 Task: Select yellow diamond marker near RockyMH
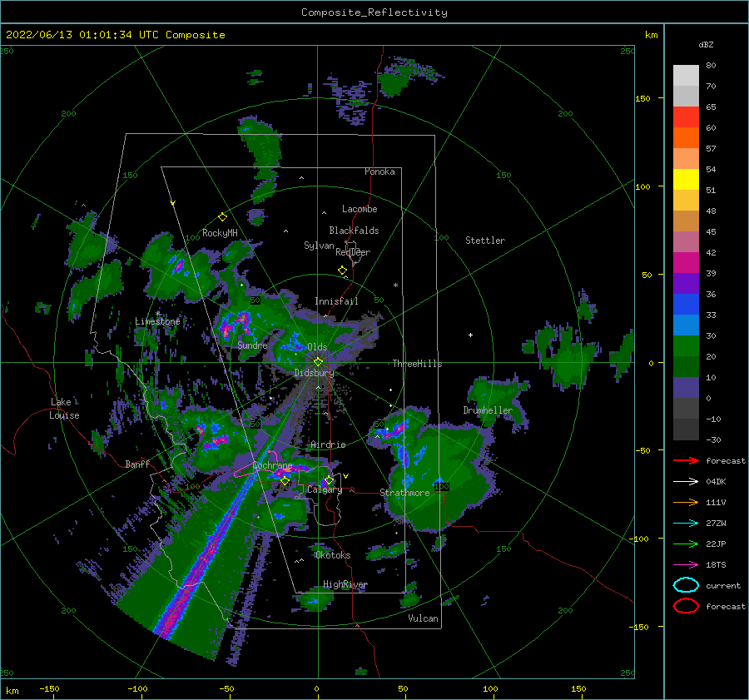click(222, 217)
